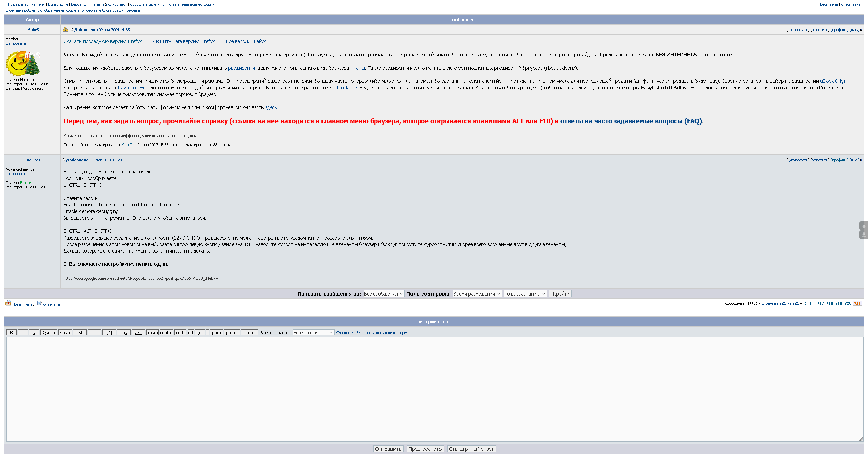Expand the 'Нормальный' font size dropdown
Screen dimensions: 868x460
[313, 333]
